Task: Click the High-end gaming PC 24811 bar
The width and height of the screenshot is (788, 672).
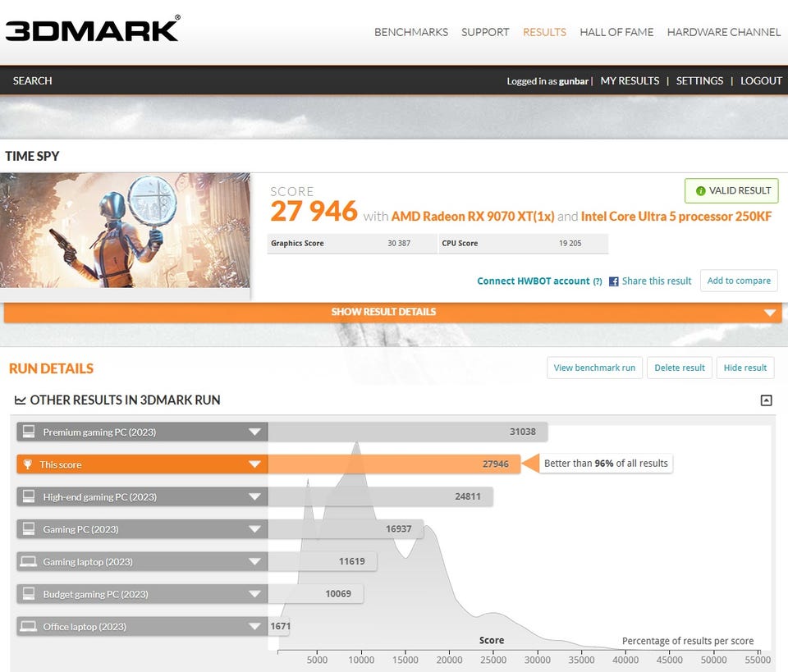Action: 380,496
